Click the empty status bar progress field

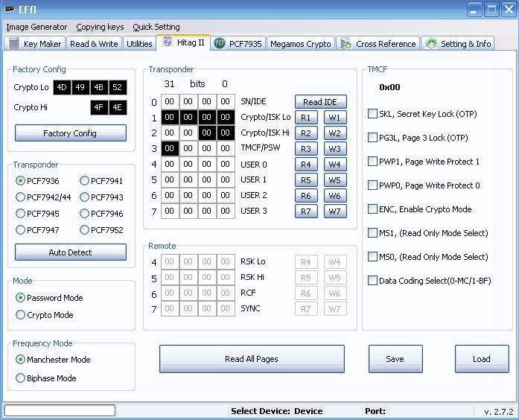point(60,410)
